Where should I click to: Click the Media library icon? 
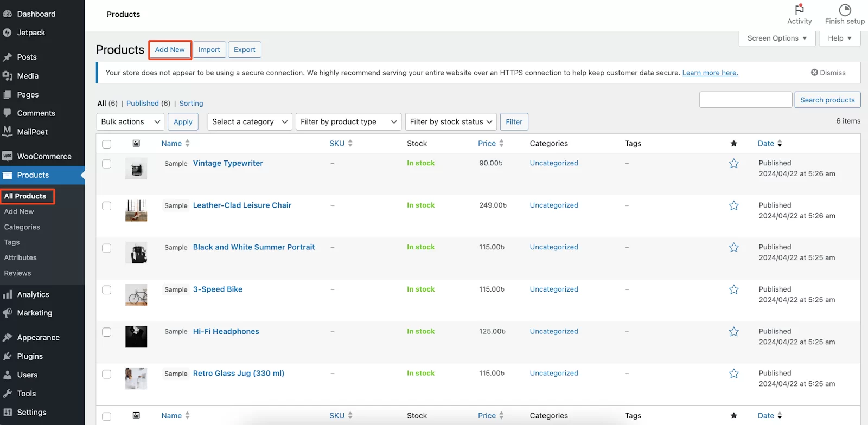point(8,76)
